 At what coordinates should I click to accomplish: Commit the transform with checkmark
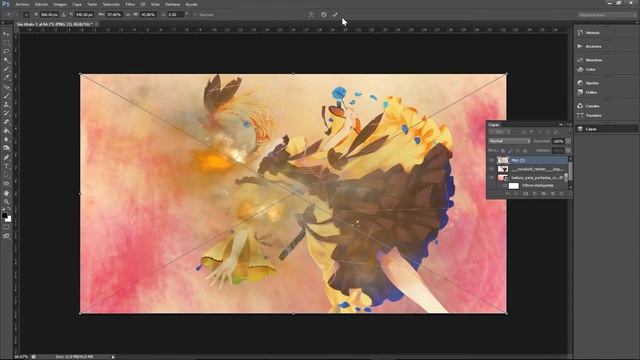pyautogui.click(x=335, y=14)
